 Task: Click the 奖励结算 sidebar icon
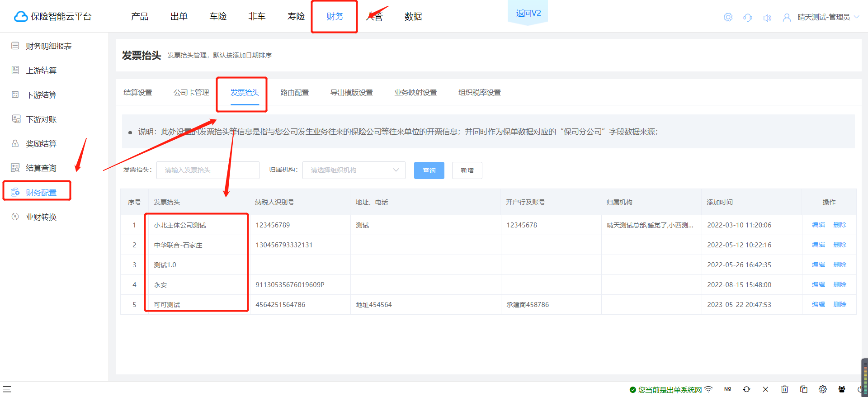pos(15,143)
